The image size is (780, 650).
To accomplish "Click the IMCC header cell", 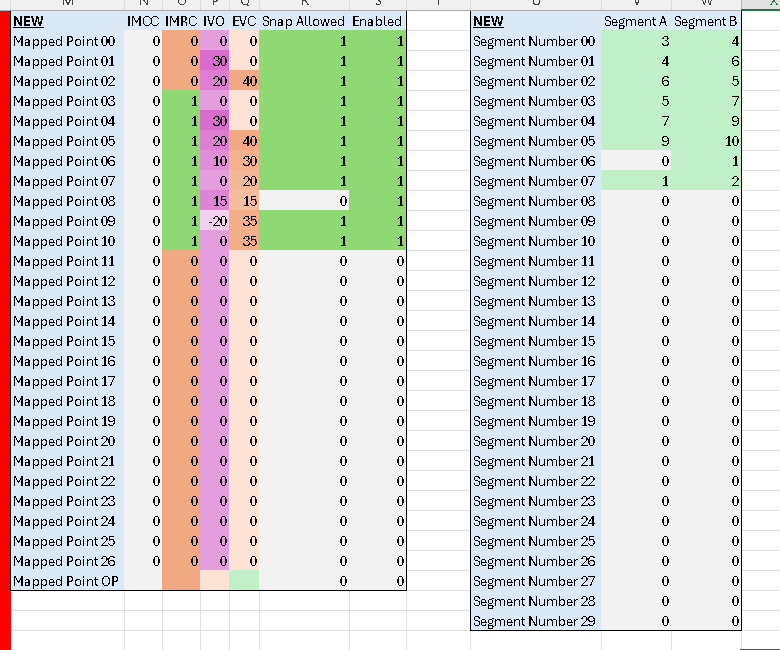I will click(x=143, y=21).
